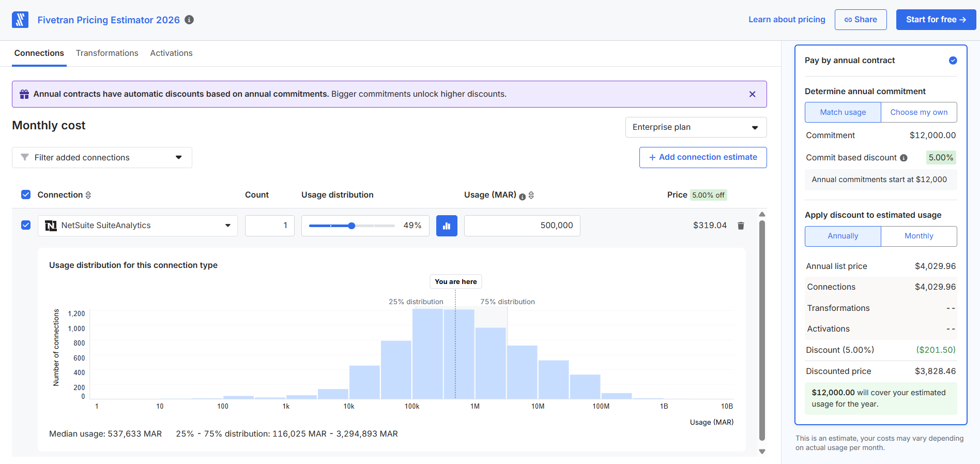Click Add connection estimate button
The image size is (980, 464).
(703, 157)
